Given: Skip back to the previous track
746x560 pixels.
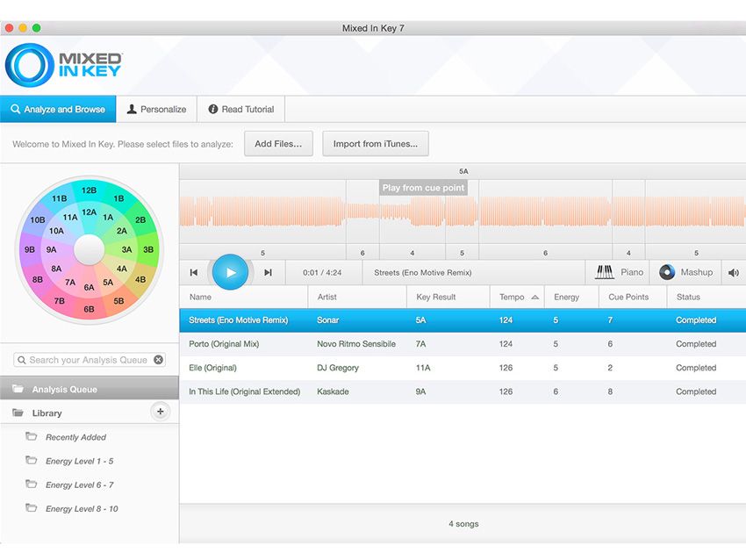Looking at the screenshot, I should click(x=194, y=272).
